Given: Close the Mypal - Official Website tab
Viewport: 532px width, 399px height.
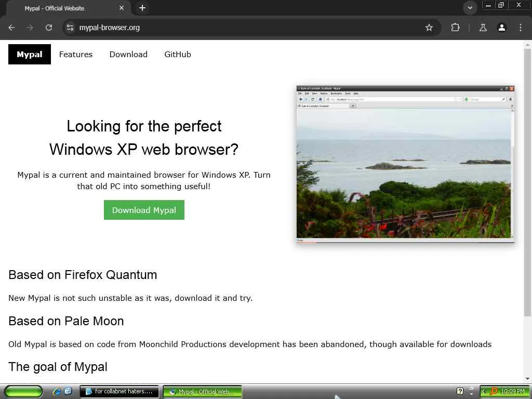Looking at the screenshot, I should [x=122, y=8].
